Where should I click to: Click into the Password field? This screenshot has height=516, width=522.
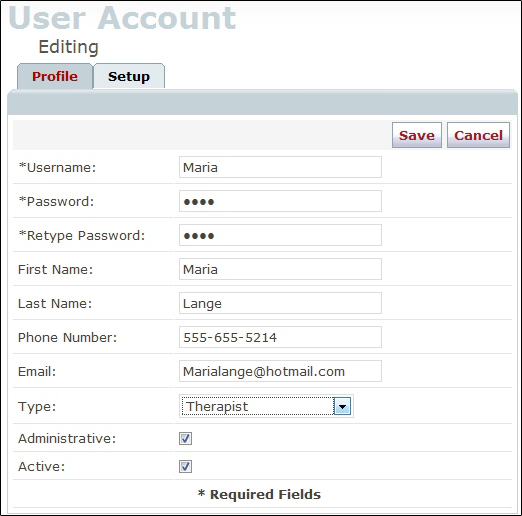[280, 201]
